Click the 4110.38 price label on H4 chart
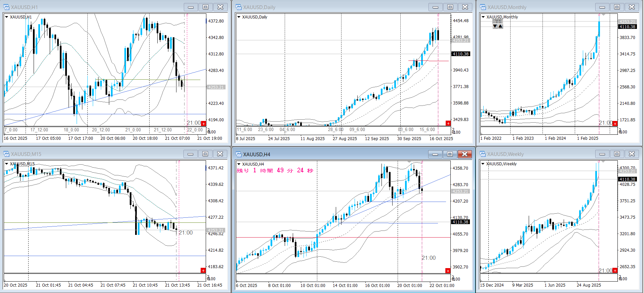This screenshot has height=293, width=644. coord(460,222)
